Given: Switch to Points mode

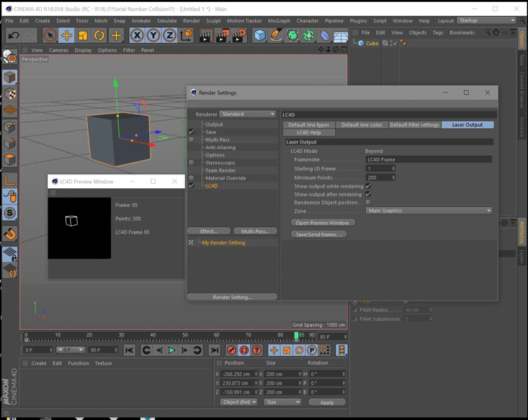Looking at the screenshot, I should click(10, 127).
